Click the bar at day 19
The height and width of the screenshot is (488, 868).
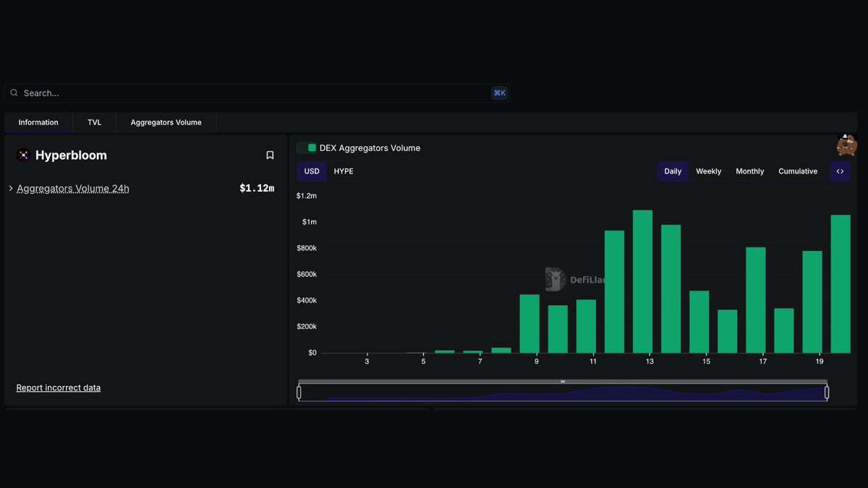point(812,302)
